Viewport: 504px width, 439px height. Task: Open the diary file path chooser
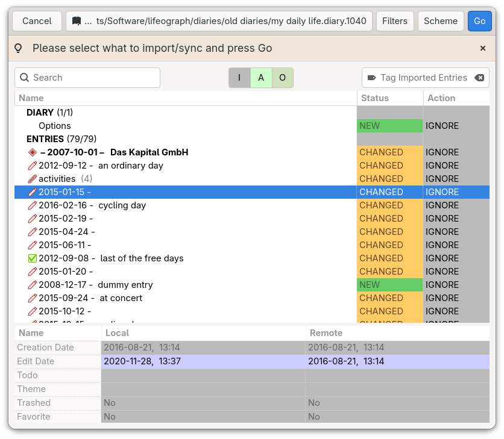[219, 21]
